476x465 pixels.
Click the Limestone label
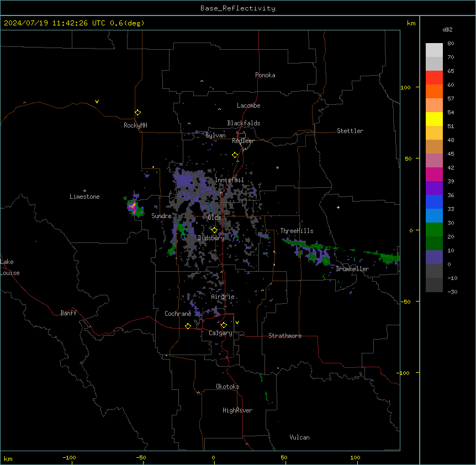(84, 197)
